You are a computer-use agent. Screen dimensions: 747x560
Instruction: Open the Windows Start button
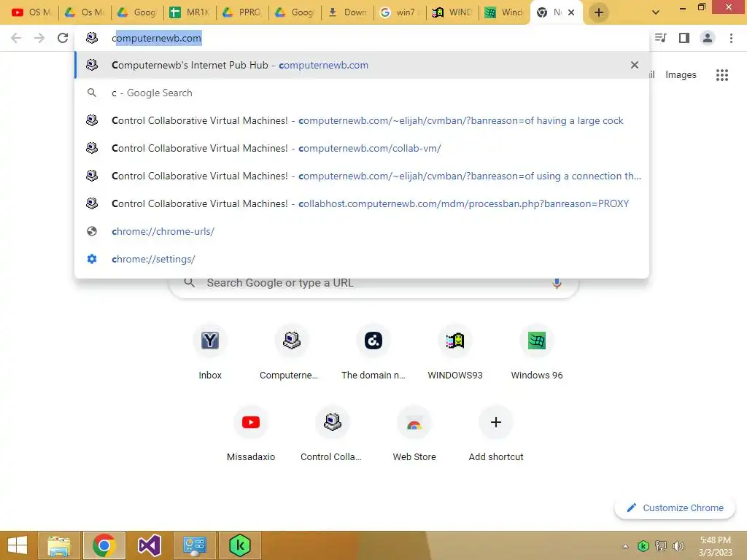(x=18, y=545)
